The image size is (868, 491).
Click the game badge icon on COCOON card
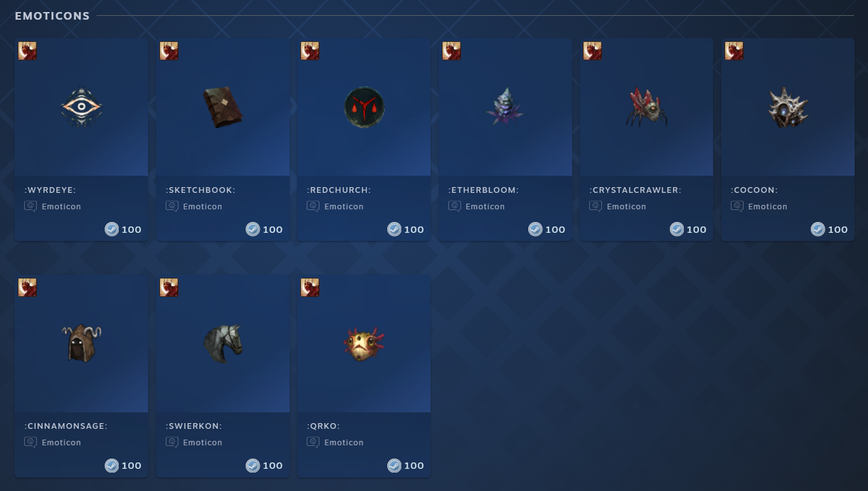[734, 51]
